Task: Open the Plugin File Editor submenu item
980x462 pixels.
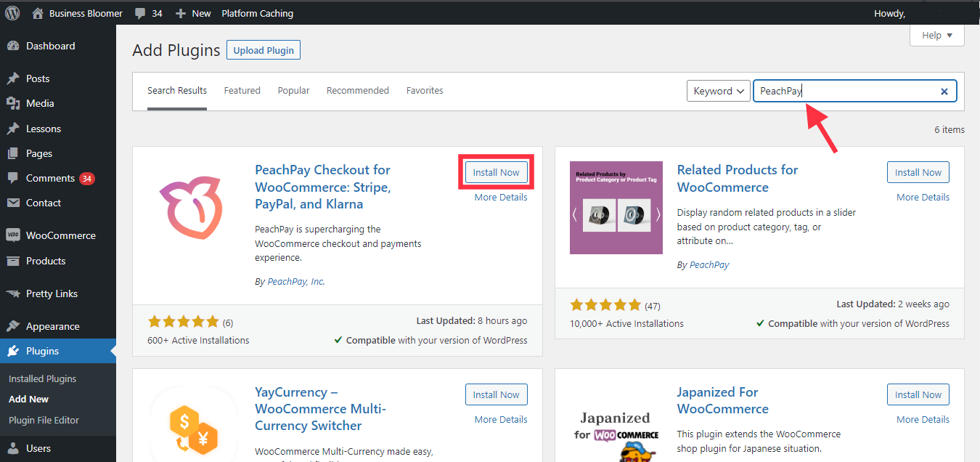Action: pos(44,420)
